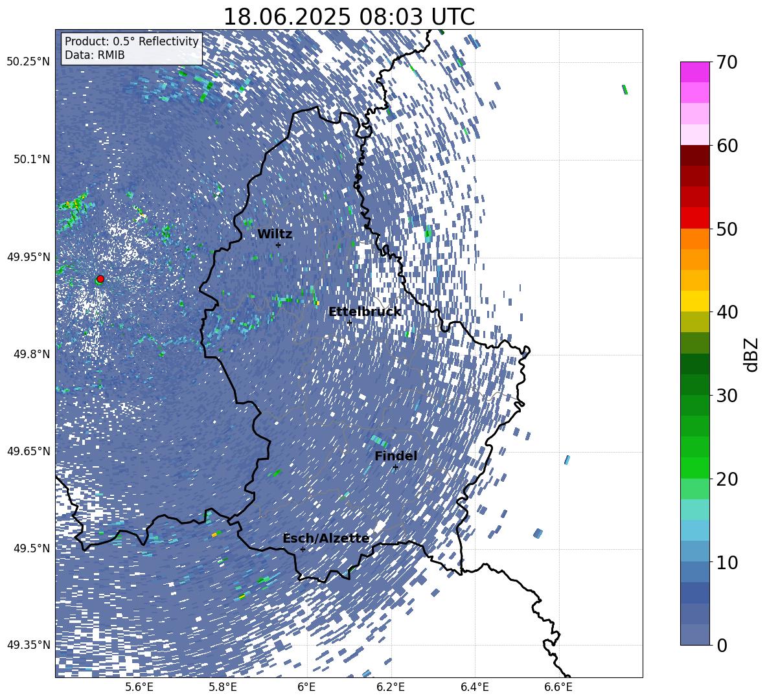Click the 50.1°N latitude label
The image size is (767, 700).
click(31, 159)
